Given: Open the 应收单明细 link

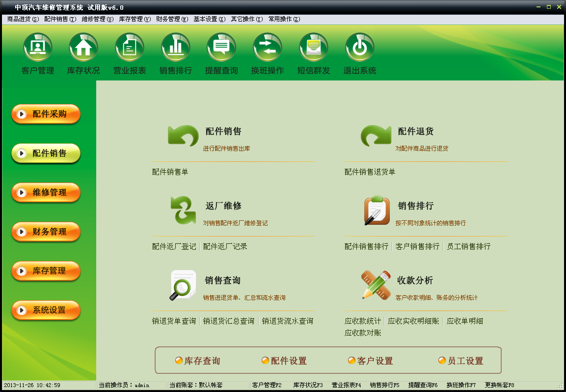Looking at the screenshot, I should [464, 321].
